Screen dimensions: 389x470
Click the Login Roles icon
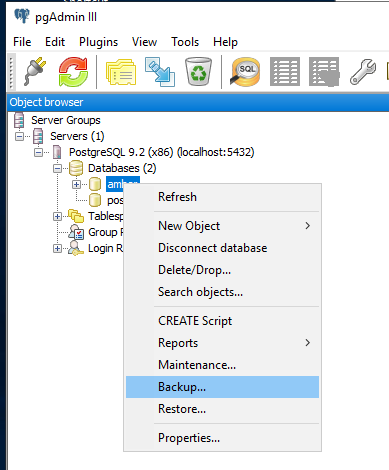(76, 248)
